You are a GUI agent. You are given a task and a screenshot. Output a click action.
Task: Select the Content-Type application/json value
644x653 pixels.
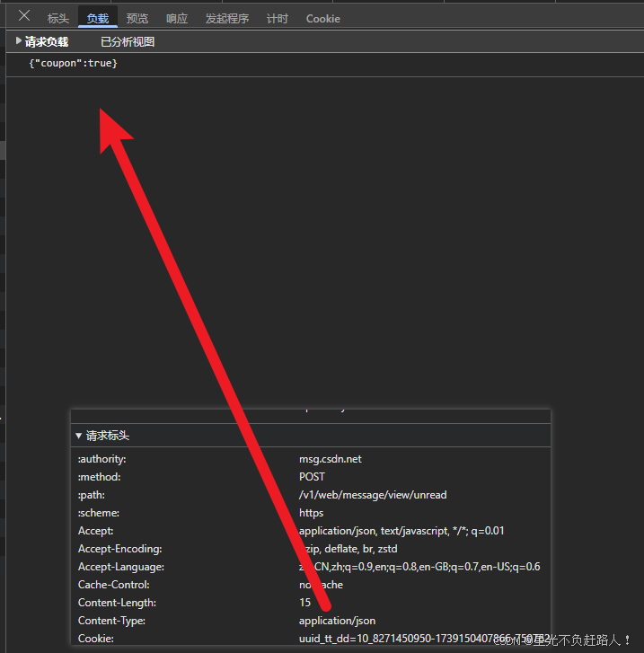coord(337,621)
